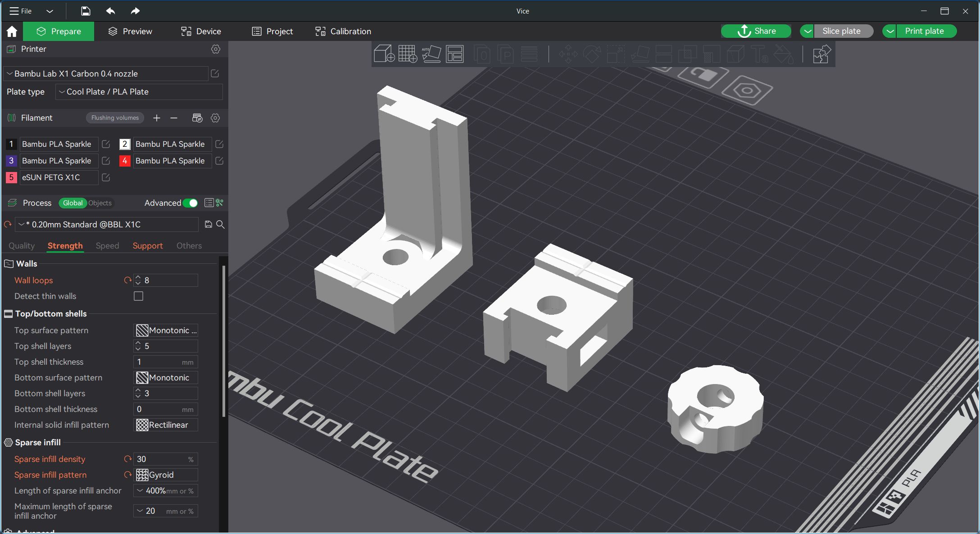The width and height of the screenshot is (980, 534).
Task: Click the Auto orient icon
Action: pos(431,54)
